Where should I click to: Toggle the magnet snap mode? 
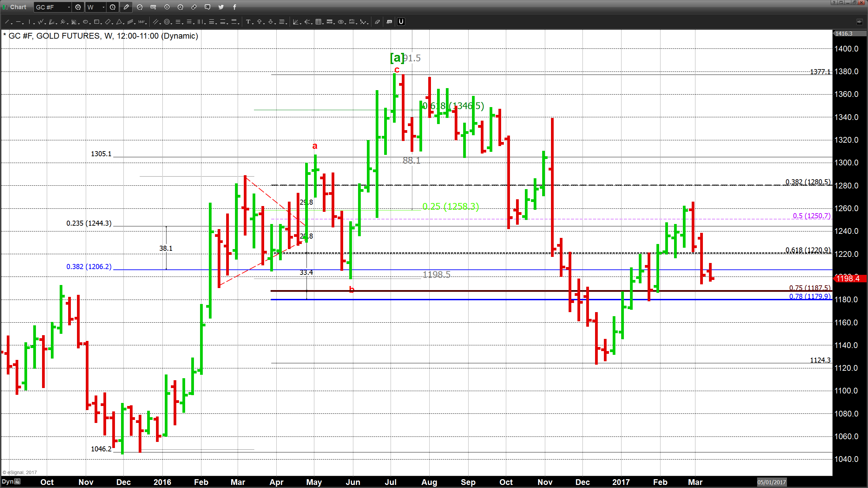coord(401,22)
